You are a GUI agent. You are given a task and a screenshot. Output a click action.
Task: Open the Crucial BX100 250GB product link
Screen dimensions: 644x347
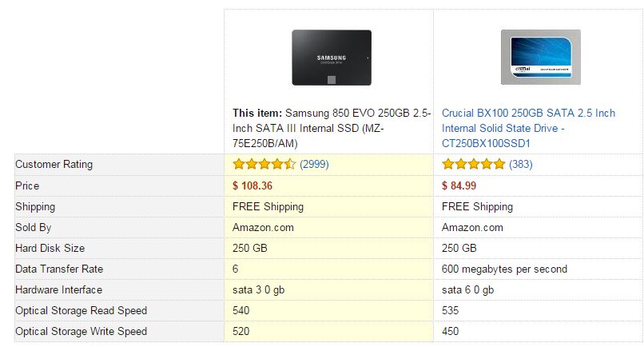click(x=528, y=128)
